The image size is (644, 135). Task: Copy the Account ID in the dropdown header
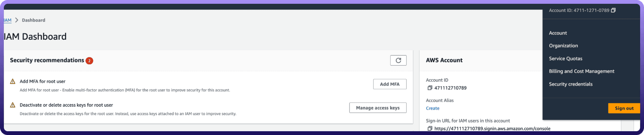pos(613,10)
